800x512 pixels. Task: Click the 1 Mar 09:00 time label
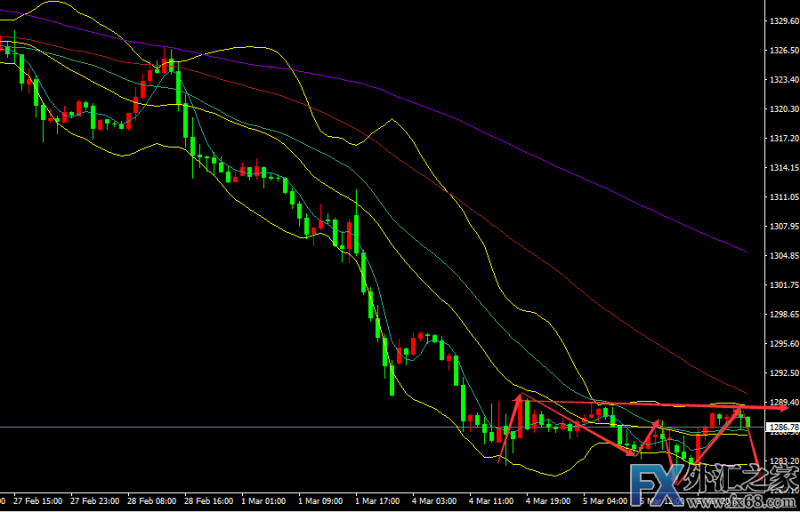coord(321,501)
